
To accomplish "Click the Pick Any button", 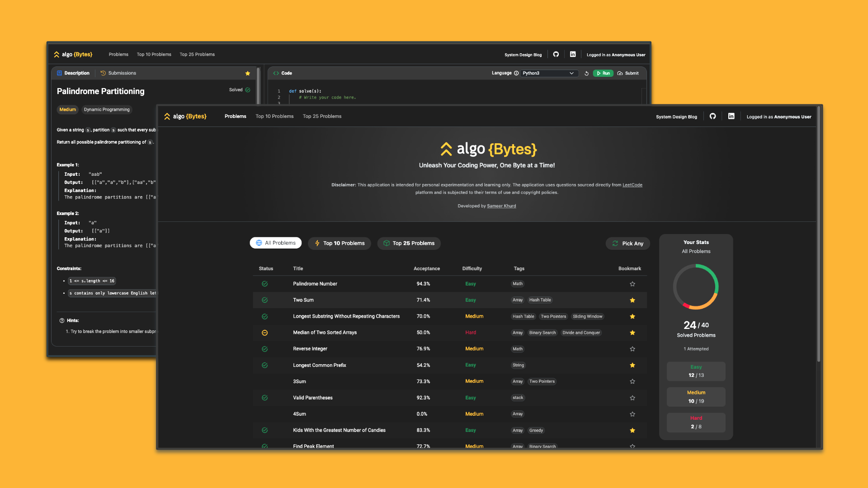I will pyautogui.click(x=627, y=244).
